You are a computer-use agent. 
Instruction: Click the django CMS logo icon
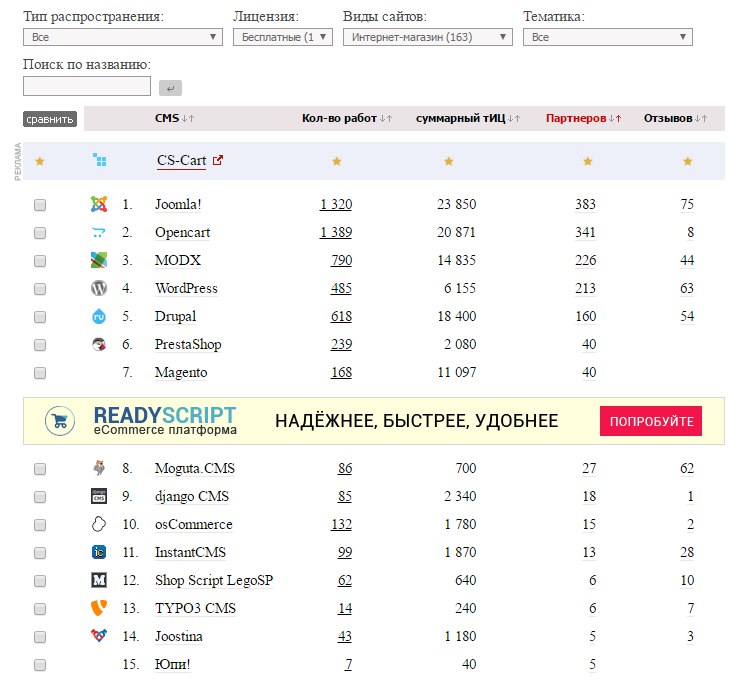tap(99, 496)
